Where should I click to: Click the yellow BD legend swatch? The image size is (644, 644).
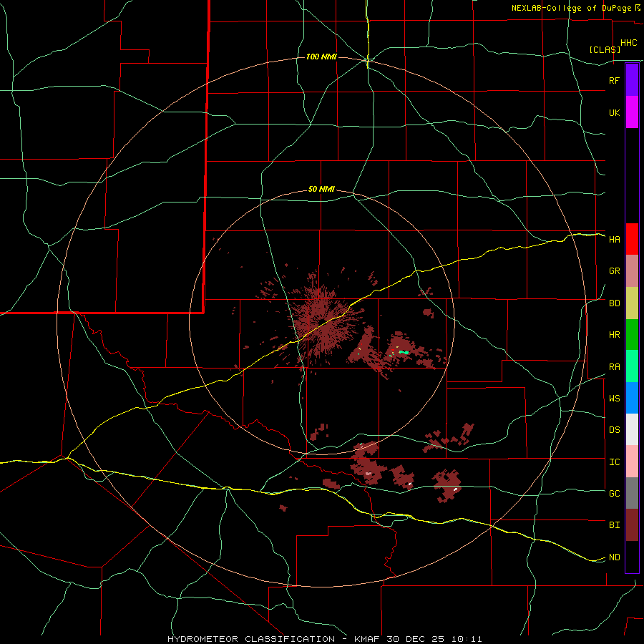pyautogui.click(x=632, y=303)
